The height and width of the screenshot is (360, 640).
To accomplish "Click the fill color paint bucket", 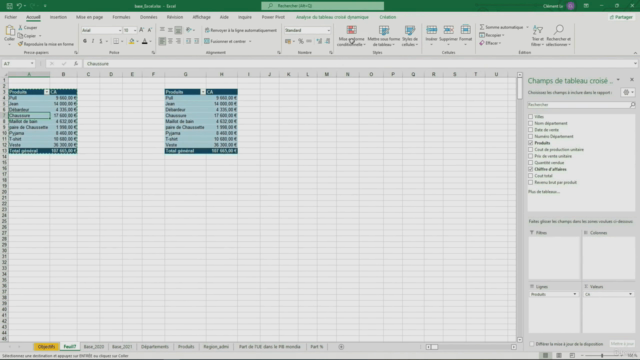I will [131, 41].
